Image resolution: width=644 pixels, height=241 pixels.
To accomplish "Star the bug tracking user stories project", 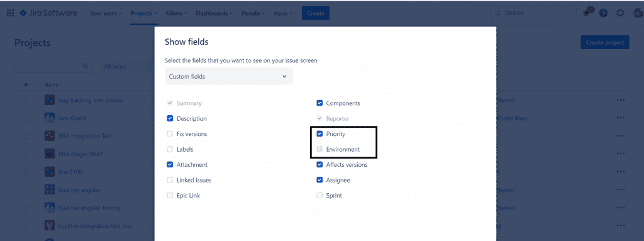I will [x=26, y=100].
